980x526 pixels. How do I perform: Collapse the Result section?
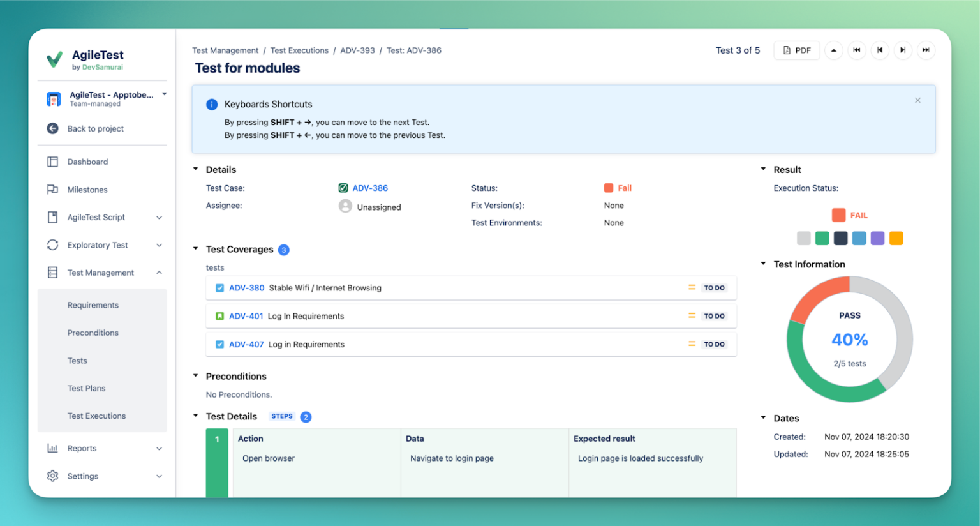pyautogui.click(x=763, y=169)
